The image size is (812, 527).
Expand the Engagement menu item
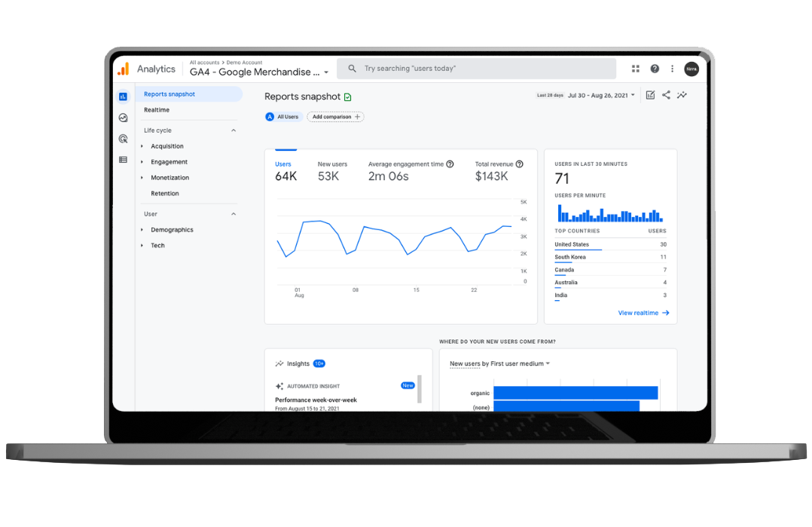[x=142, y=161]
